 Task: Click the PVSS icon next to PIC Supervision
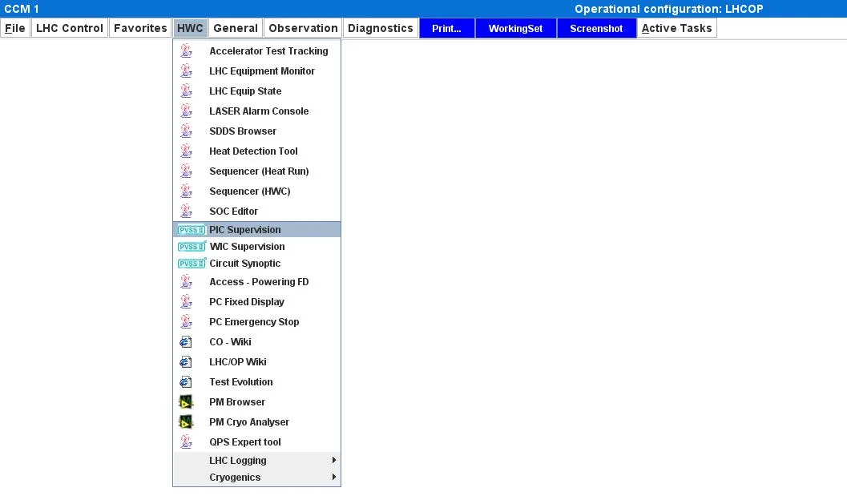(192, 230)
